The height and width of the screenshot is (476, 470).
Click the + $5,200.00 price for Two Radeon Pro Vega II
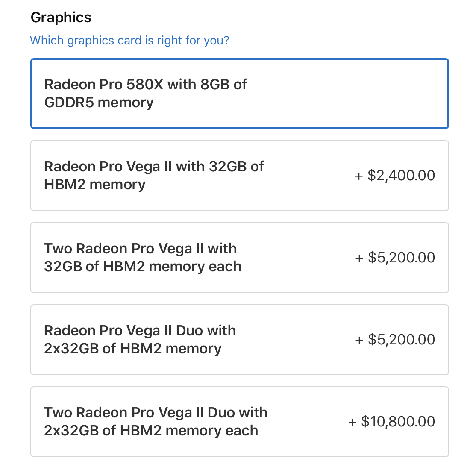tap(395, 258)
